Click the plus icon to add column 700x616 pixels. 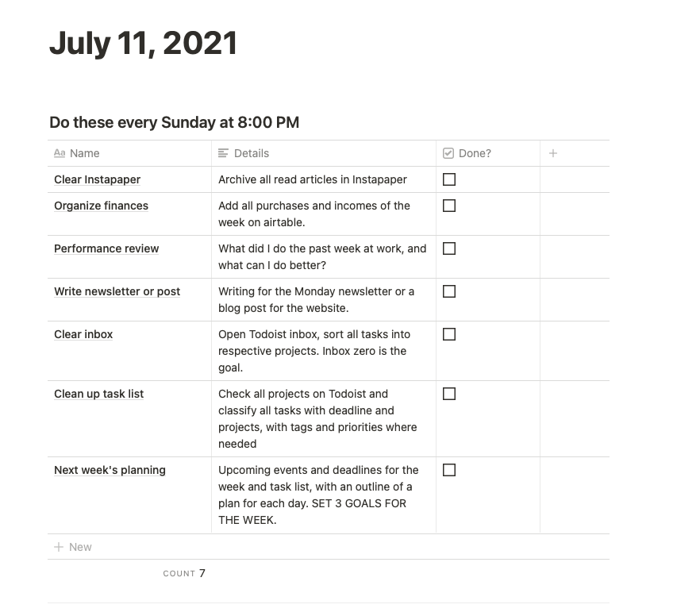552,153
